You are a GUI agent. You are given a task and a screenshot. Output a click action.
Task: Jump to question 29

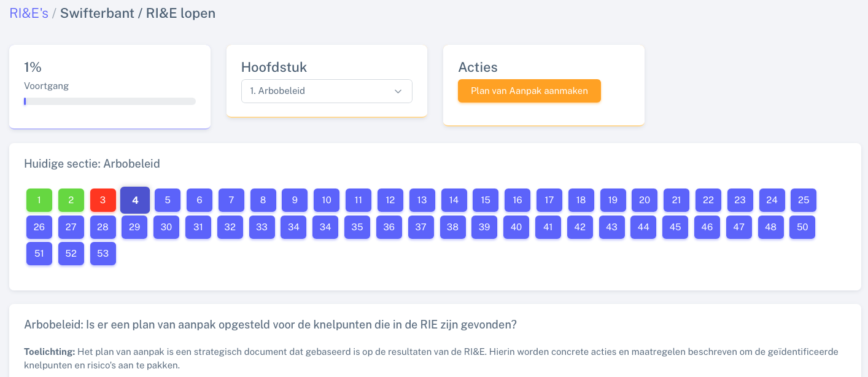click(x=134, y=227)
